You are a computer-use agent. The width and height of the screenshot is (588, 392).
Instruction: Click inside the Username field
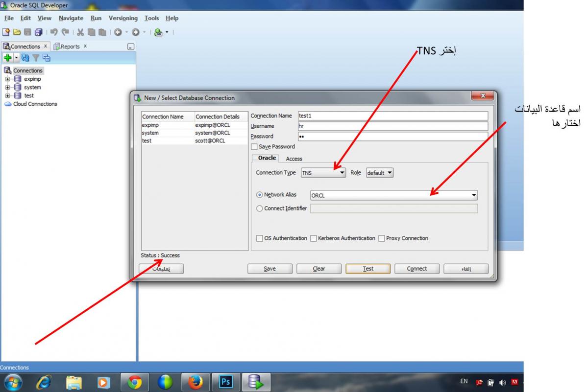392,126
